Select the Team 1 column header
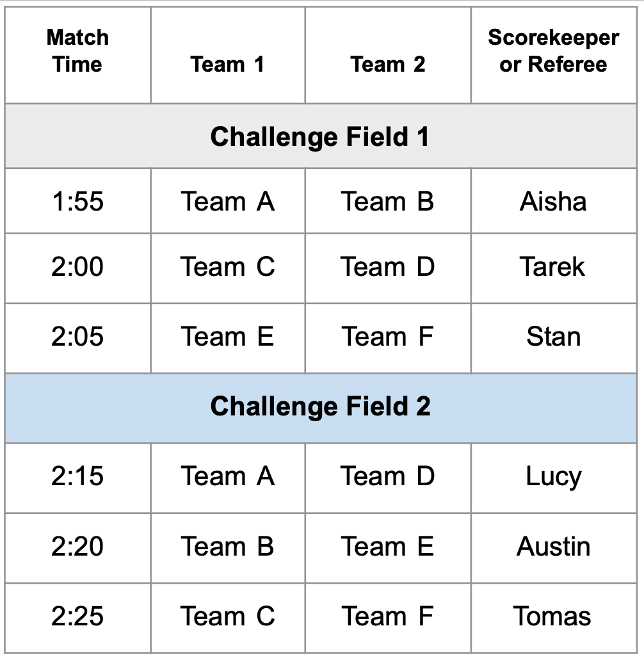This screenshot has width=644, height=667. coord(227,64)
